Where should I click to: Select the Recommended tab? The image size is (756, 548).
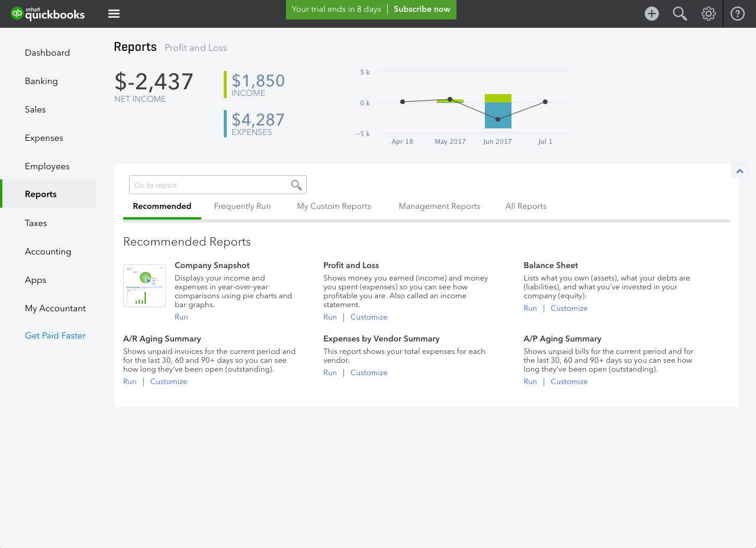(162, 207)
